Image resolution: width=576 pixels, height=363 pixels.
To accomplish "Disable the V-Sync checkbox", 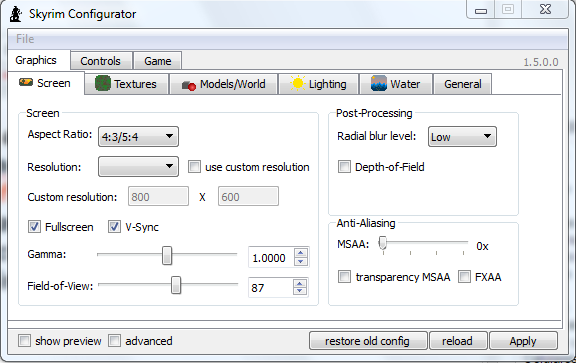I will click(114, 227).
